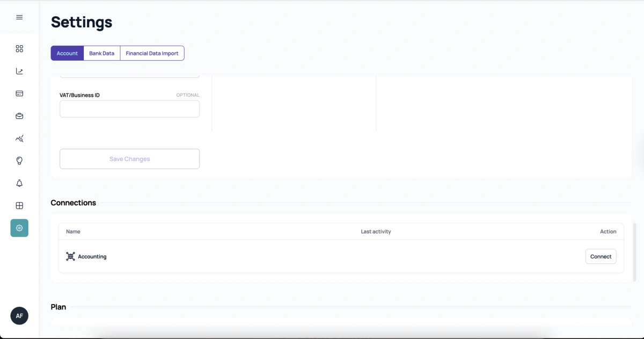
Task: Select the table grid icon in sidebar
Action: click(x=19, y=205)
